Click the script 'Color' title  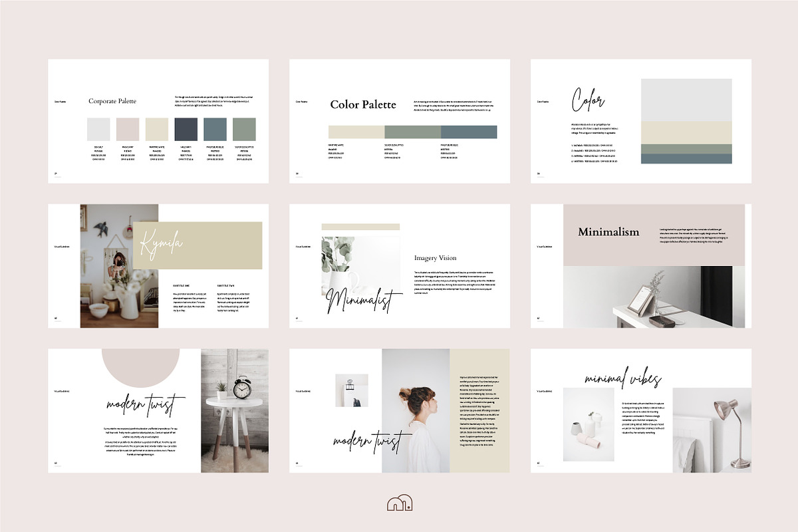point(588,100)
